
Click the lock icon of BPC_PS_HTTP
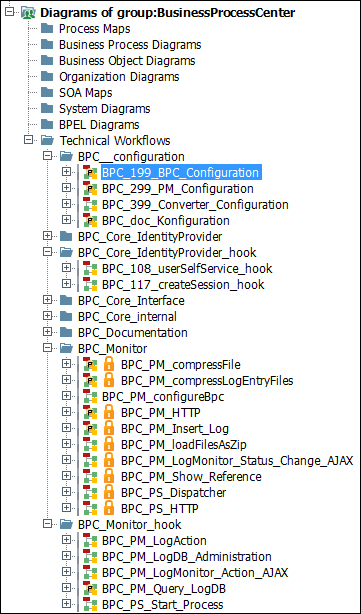click(x=109, y=508)
